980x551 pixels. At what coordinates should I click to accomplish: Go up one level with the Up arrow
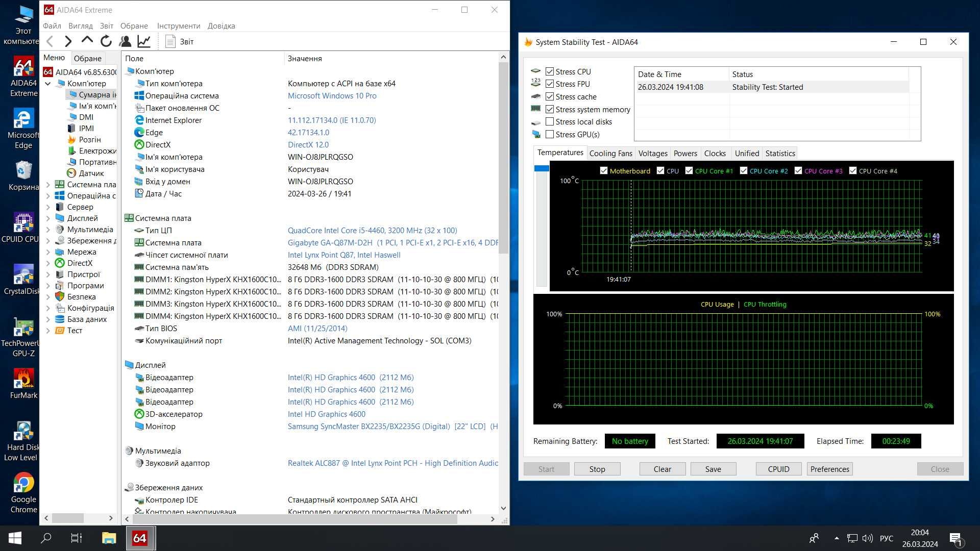pyautogui.click(x=87, y=40)
